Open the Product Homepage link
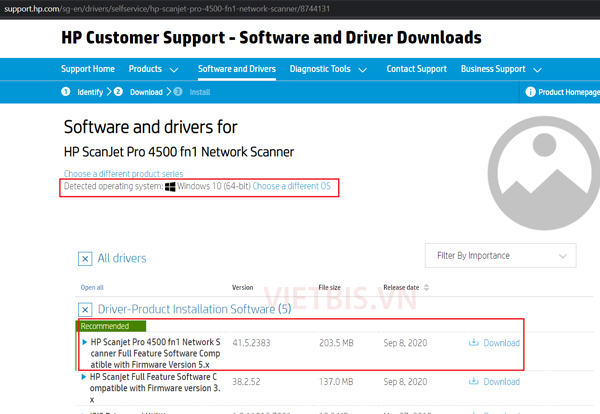 point(569,92)
